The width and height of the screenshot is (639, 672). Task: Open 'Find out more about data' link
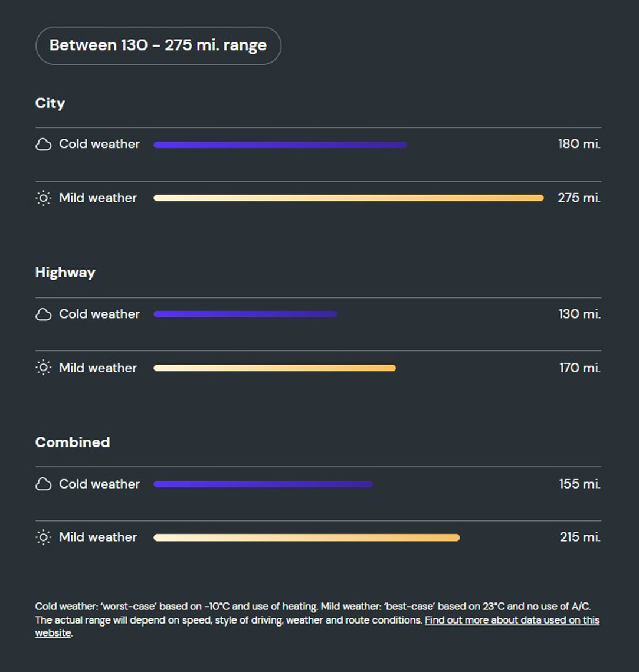[x=511, y=620]
